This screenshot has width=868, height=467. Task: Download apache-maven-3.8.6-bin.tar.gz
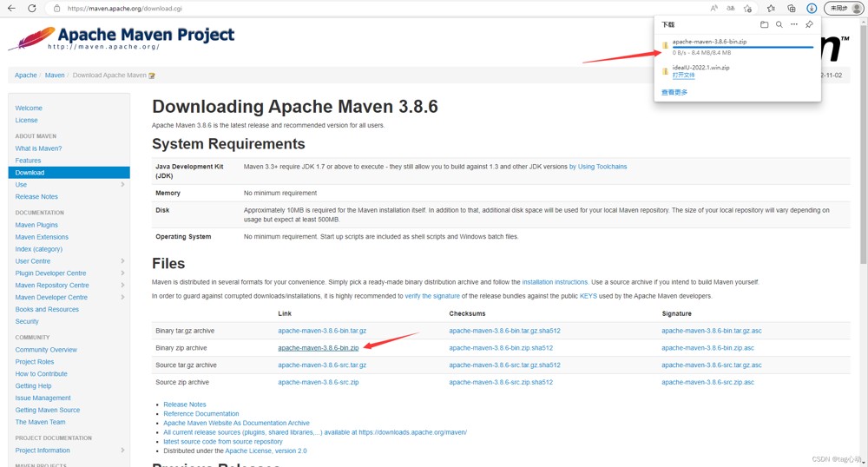tap(322, 331)
